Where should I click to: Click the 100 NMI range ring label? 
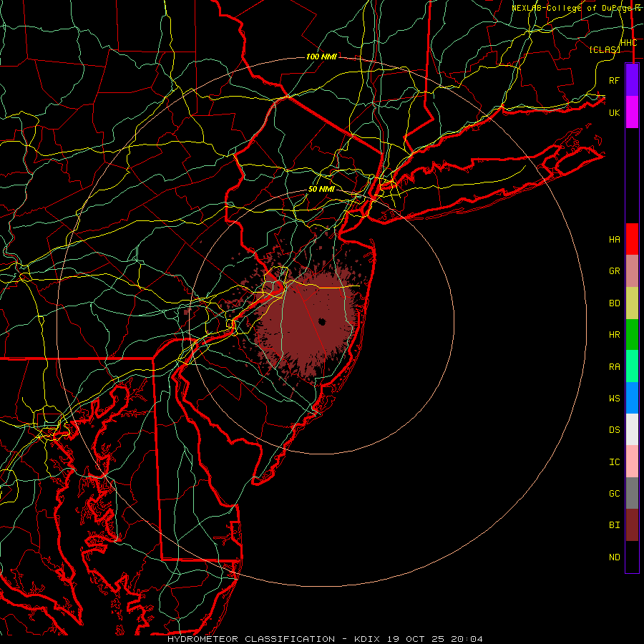click(x=321, y=57)
